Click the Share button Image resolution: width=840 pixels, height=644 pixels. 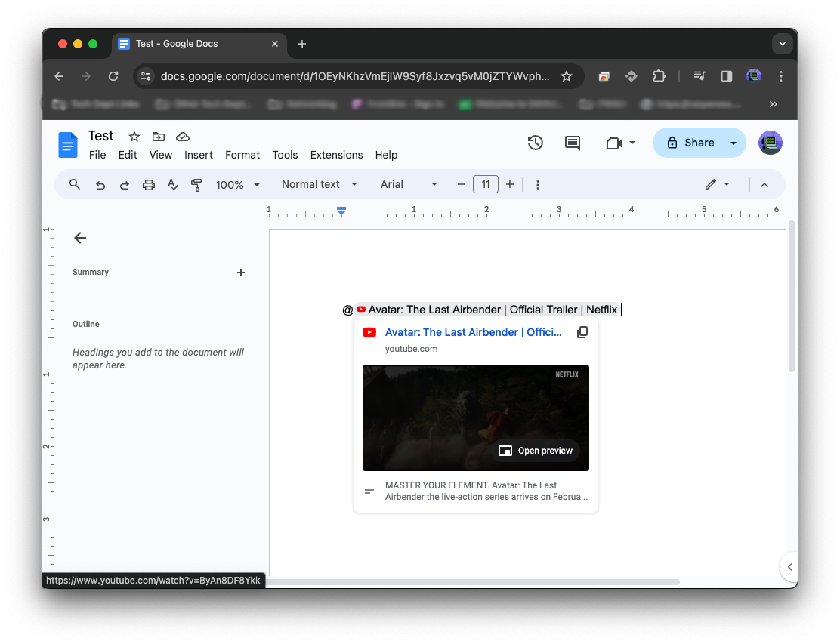(x=689, y=143)
